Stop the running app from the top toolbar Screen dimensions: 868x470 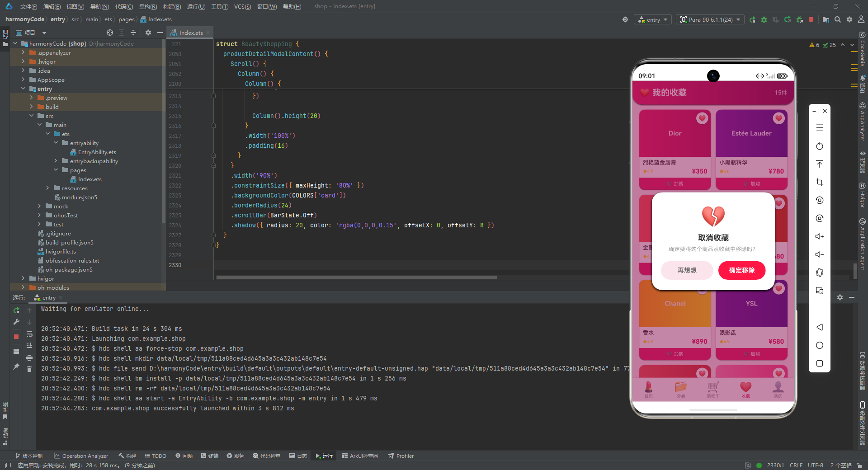811,20
